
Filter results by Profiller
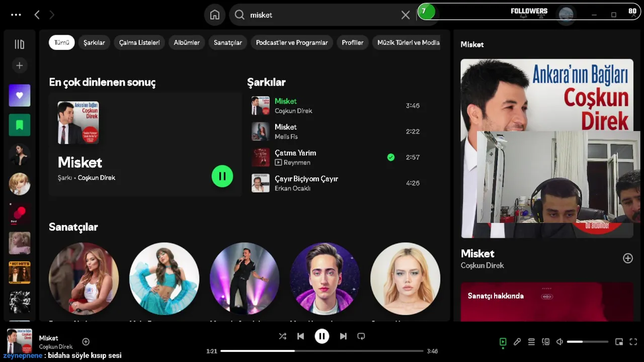tap(353, 43)
